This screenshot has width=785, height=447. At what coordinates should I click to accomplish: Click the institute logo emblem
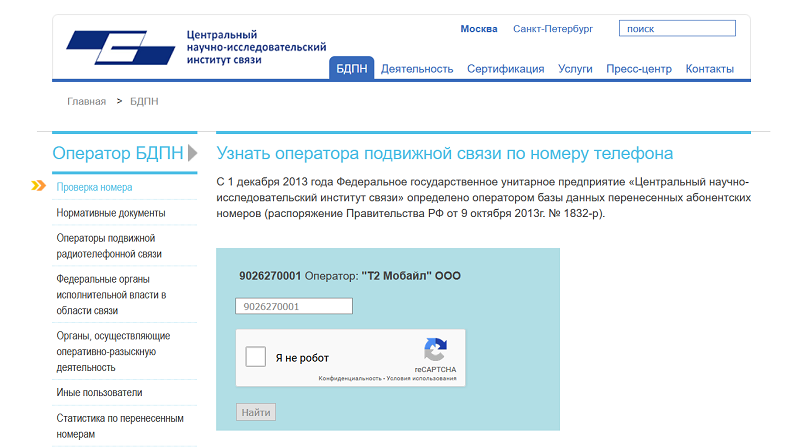[121, 47]
